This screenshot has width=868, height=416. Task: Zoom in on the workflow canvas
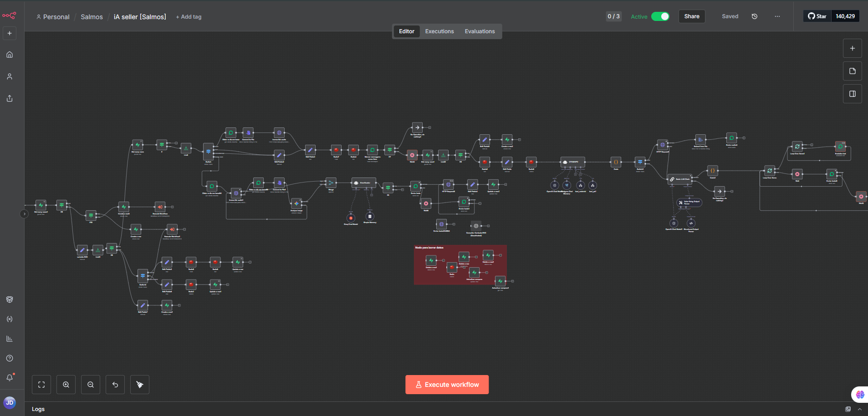[x=66, y=385]
